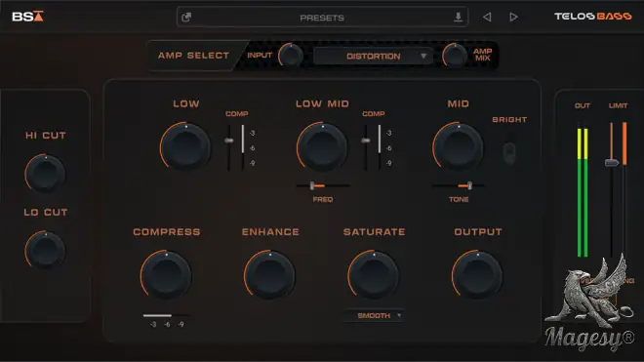Image resolution: width=644 pixels, height=362 pixels.
Task: Click the COMPRESS label
Action: click(x=167, y=232)
